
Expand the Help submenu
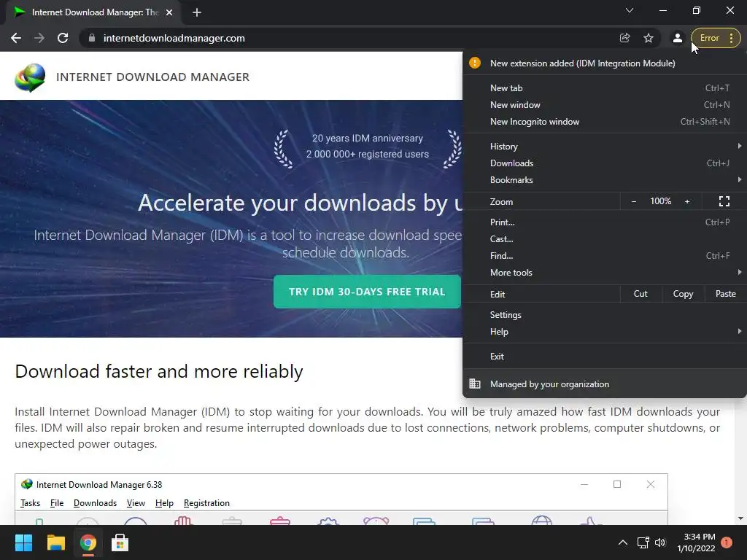[605, 332]
